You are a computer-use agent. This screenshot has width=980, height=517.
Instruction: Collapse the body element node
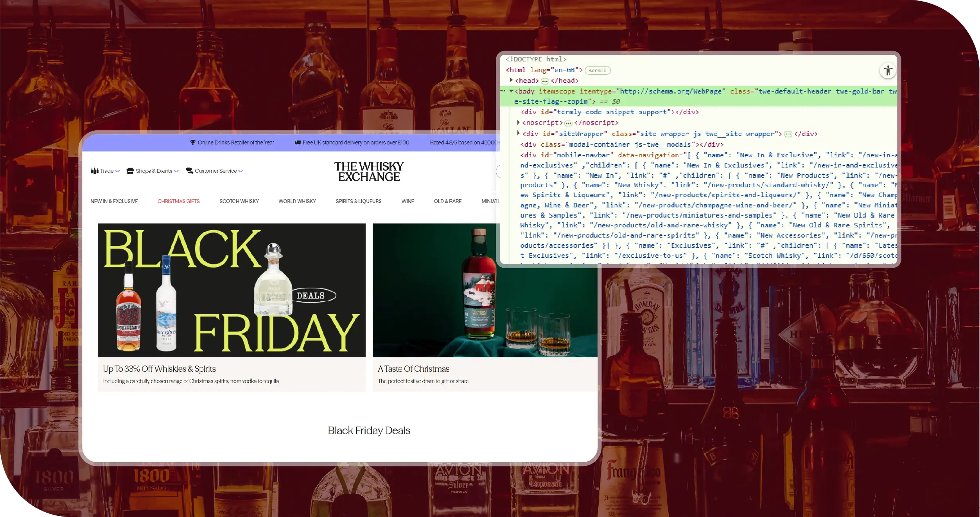pyautogui.click(x=511, y=91)
